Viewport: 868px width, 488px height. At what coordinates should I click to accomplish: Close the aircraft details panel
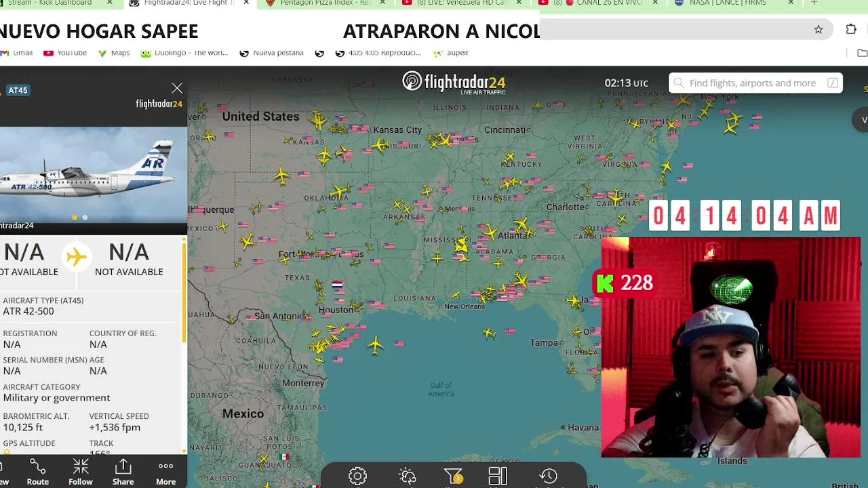click(x=177, y=88)
